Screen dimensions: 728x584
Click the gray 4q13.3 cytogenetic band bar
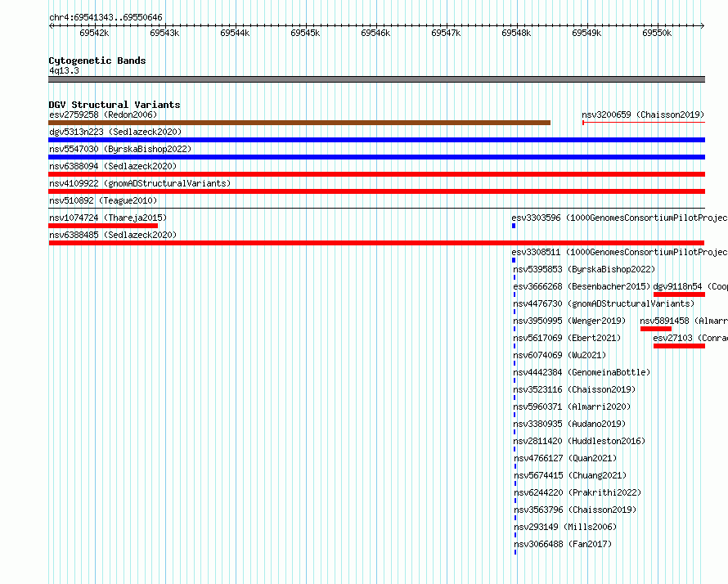pos(376,79)
